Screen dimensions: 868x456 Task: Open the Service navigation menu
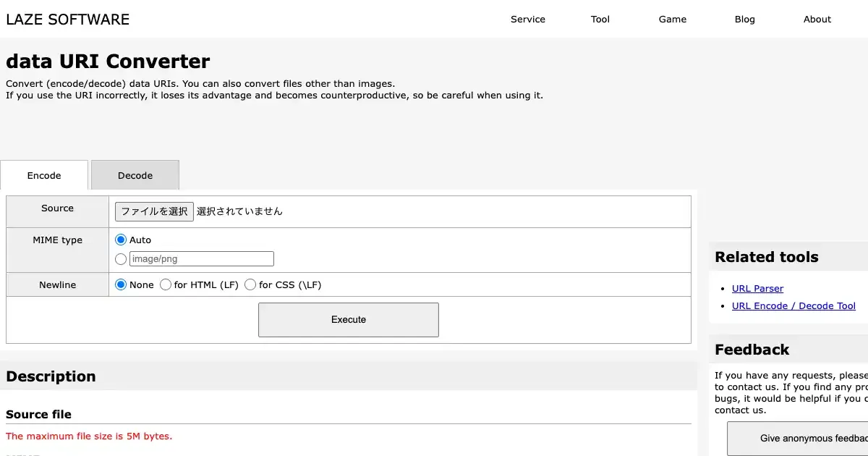click(527, 20)
